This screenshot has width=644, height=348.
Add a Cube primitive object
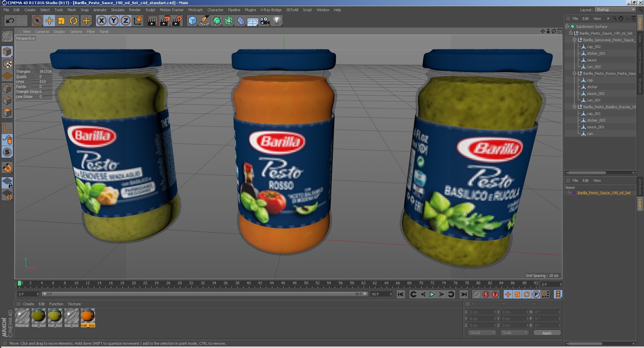(192, 21)
